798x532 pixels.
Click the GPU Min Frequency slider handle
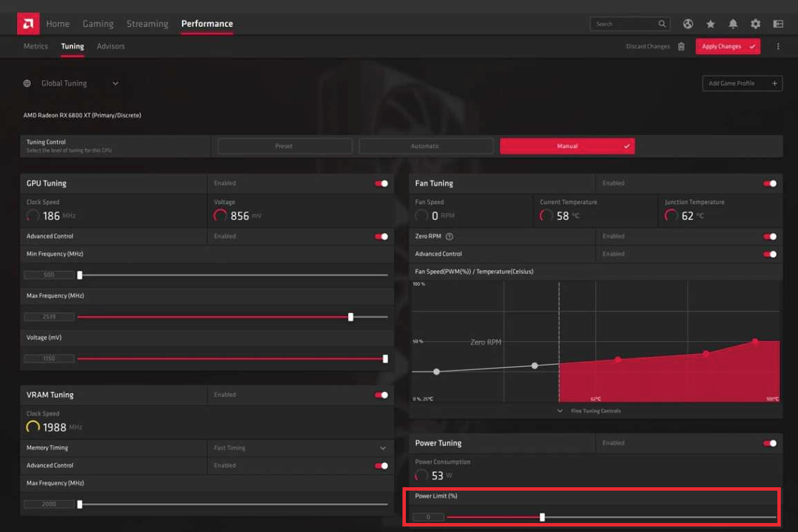79,275
